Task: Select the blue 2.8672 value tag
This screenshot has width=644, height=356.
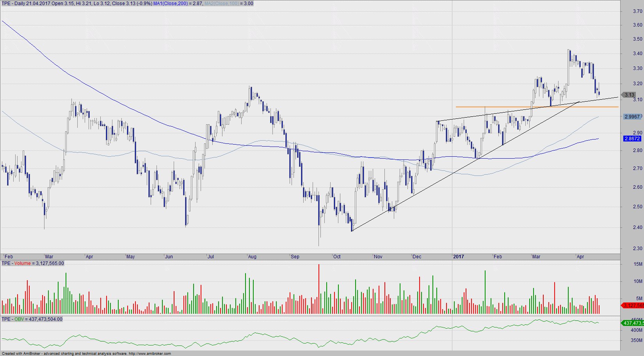Action: [x=632, y=139]
